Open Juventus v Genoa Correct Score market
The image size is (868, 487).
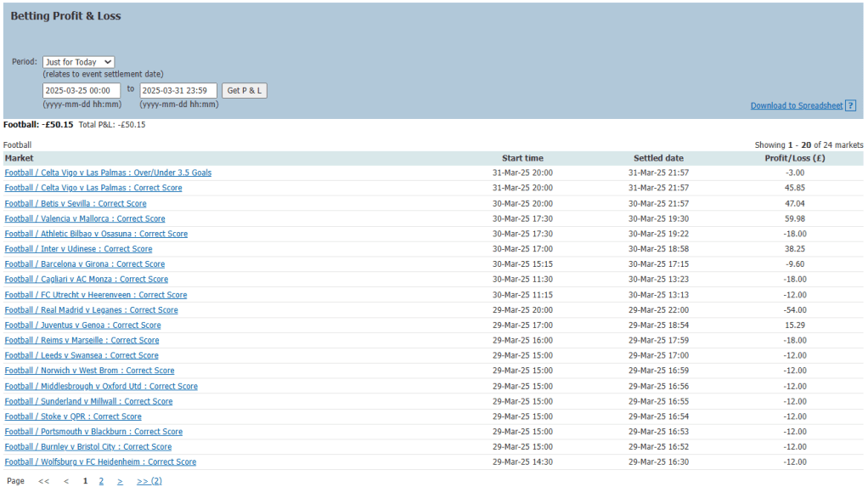[x=82, y=326]
